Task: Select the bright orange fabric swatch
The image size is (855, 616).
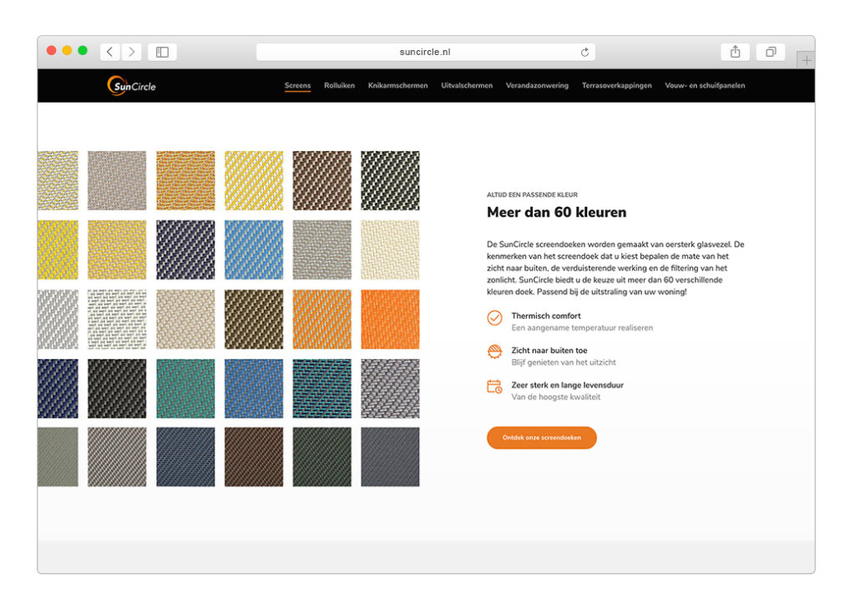Action: 390,318
